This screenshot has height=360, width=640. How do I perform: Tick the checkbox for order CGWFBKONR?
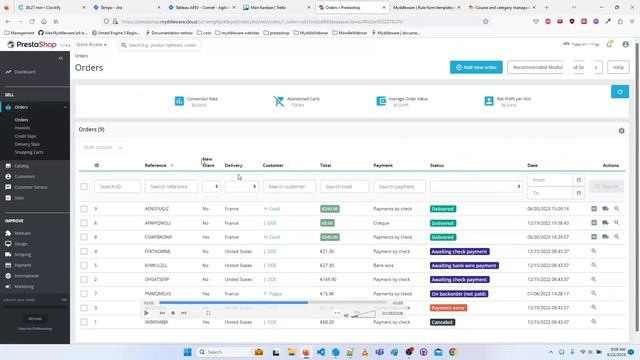click(84, 237)
